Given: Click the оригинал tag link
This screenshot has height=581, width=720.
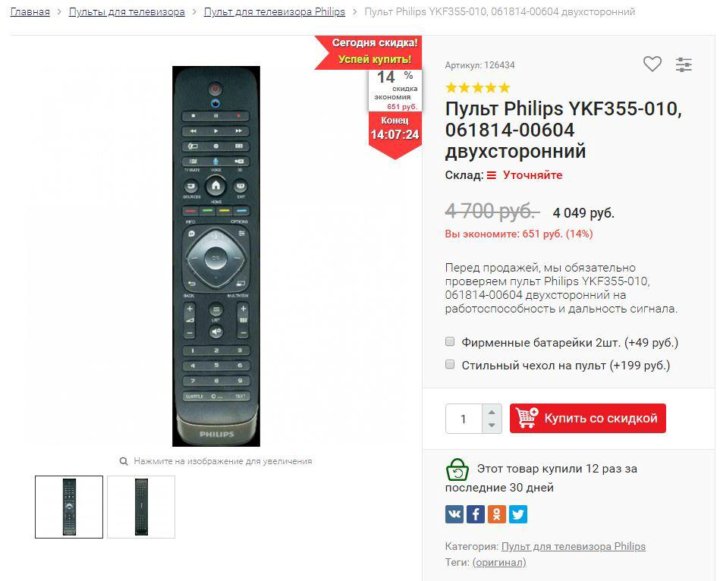Looking at the screenshot, I should [499, 562].
